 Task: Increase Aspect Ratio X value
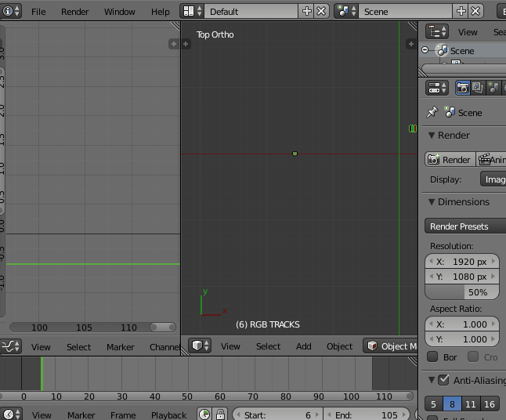tap(493, 324)
